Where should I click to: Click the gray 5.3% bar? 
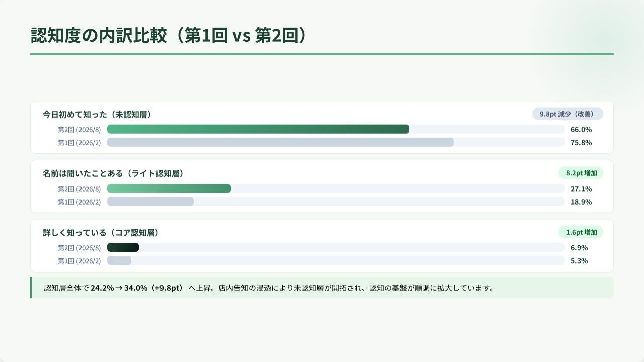point(119,260)
